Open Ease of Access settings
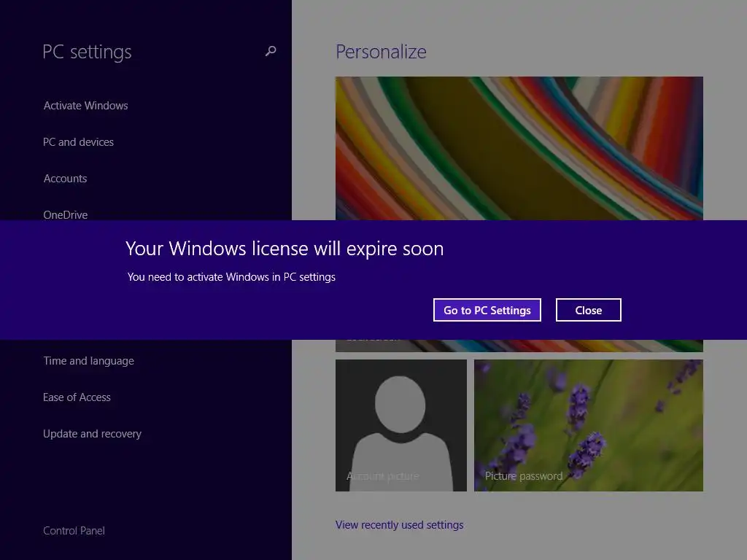This screenshot has height=560, width=747. [77, 397]
